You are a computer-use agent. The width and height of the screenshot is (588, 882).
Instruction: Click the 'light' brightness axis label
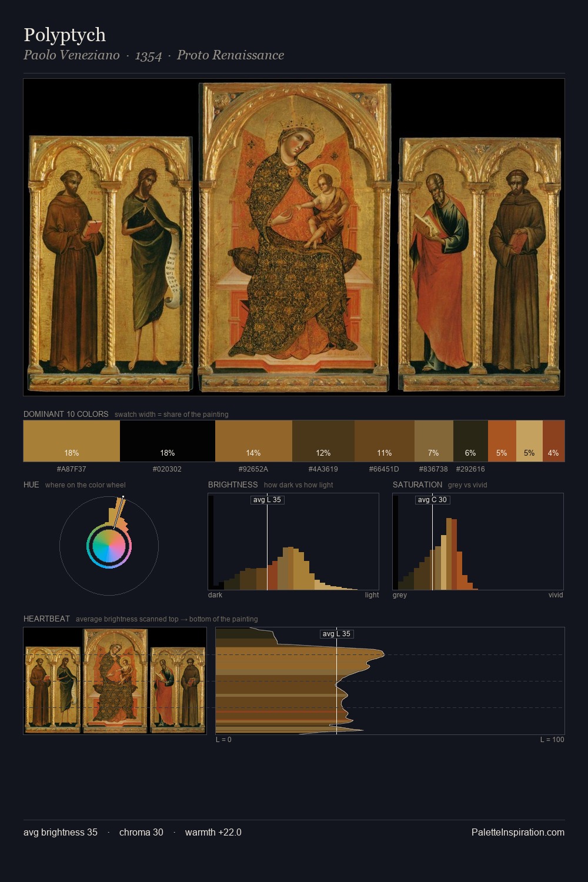372,595
